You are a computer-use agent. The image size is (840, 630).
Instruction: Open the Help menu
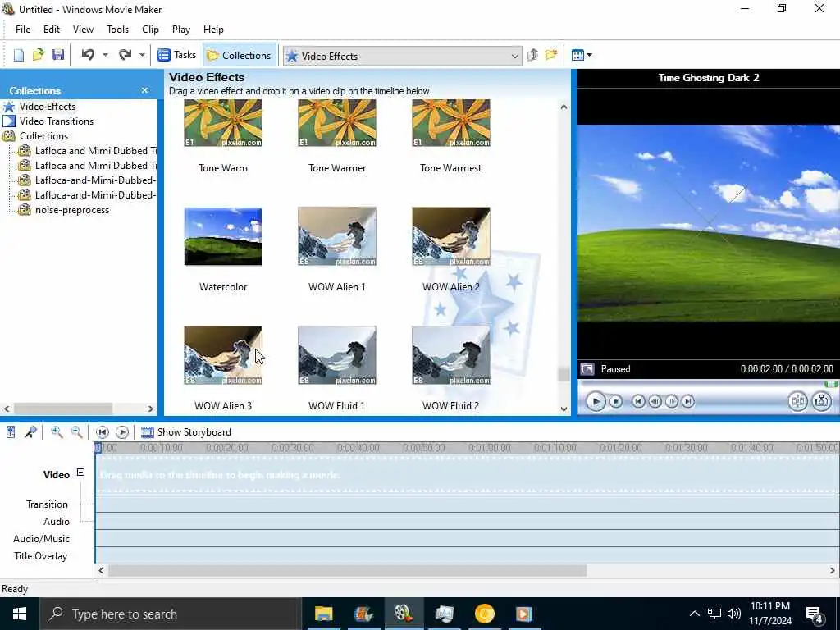tap(213, 30)
